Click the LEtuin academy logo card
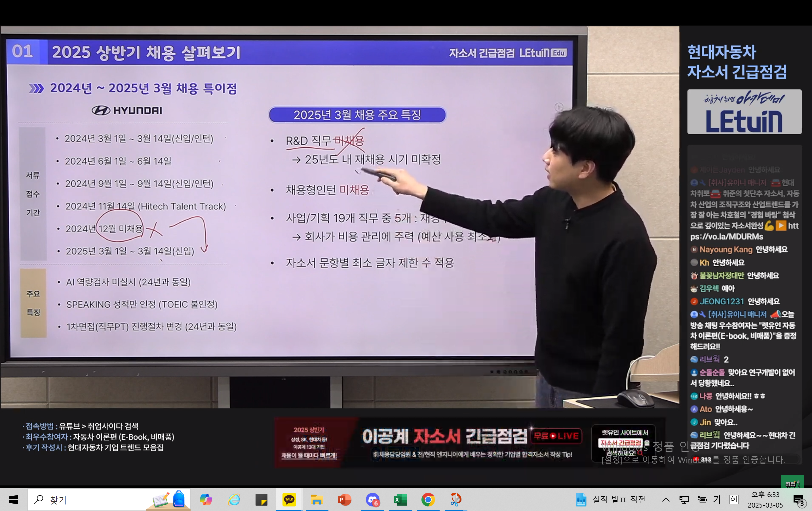The image size is (812, 511). point(744,112)
